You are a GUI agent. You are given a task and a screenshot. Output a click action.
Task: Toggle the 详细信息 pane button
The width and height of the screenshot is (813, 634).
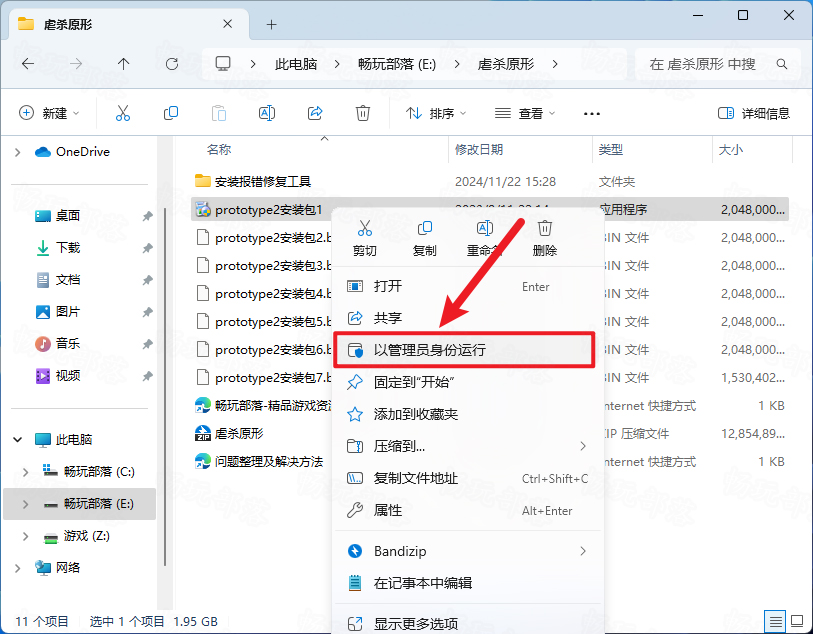click(x=753, y=113)
